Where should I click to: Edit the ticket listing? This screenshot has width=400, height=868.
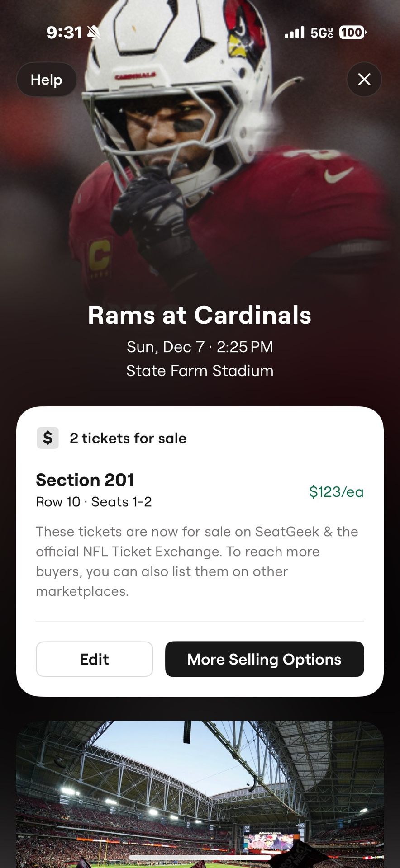(x=94, y=659)
